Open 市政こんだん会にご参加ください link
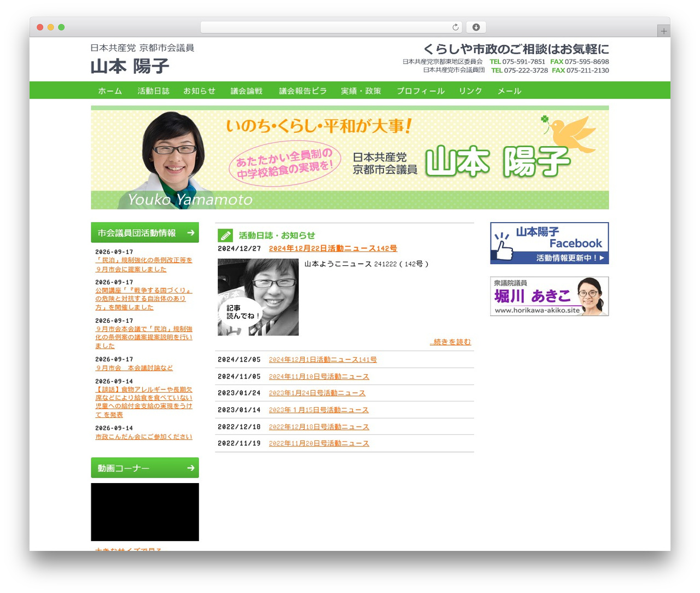This screenshot has width=700, height=593. [x=144, y=437]
